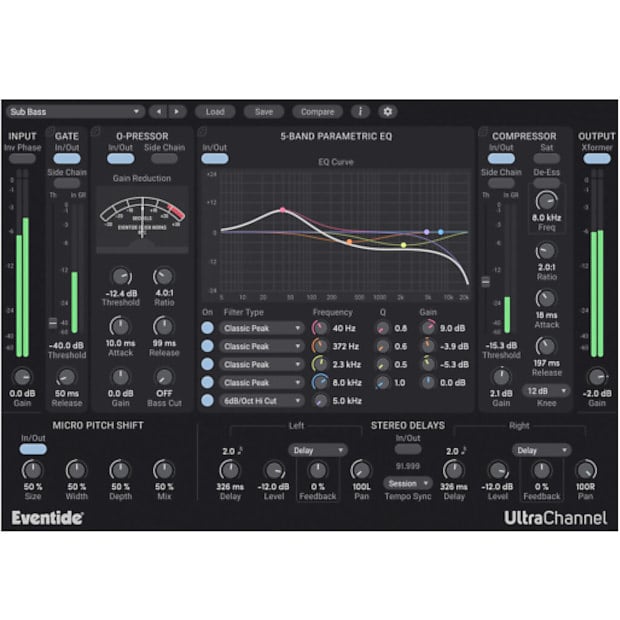Open the Right delay mode dropdown

coord(541,450)
